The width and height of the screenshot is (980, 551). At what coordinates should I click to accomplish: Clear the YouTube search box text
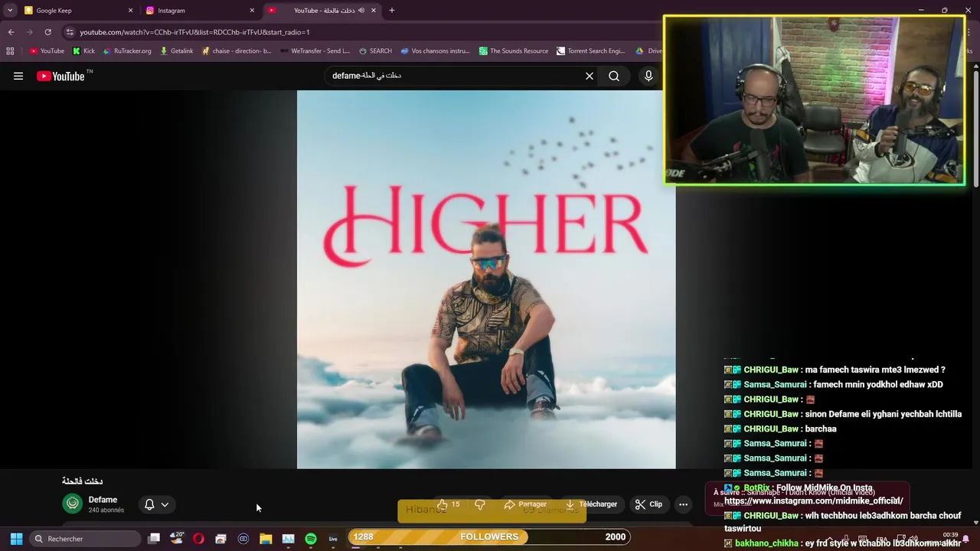pos(590,76)
